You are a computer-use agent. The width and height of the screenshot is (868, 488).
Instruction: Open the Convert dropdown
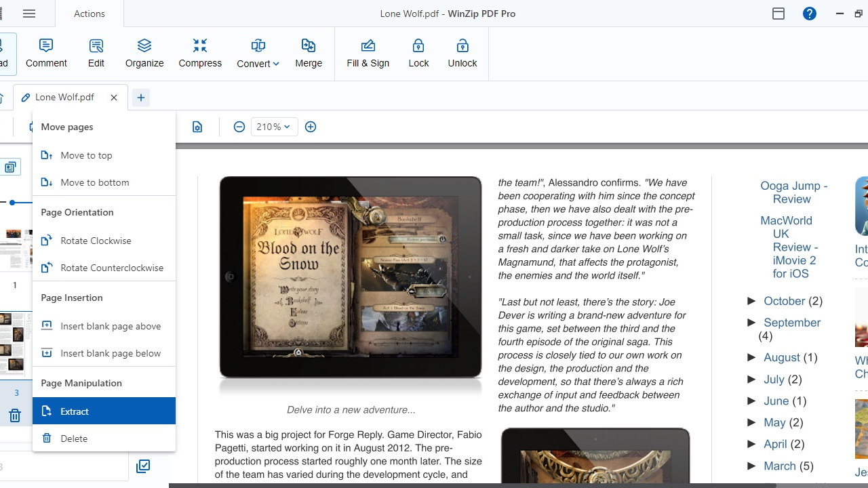258,53
